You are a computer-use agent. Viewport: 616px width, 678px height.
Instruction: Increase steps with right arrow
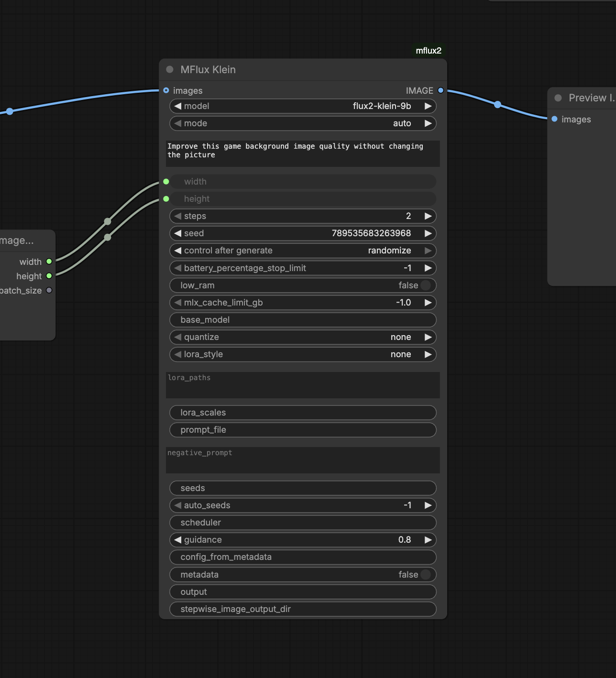428,216
